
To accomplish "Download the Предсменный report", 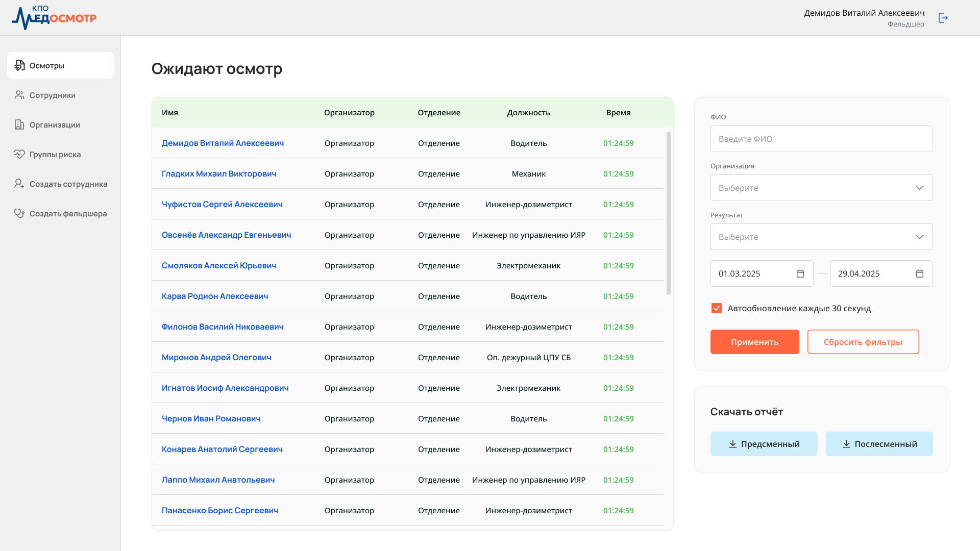I will [764, 444].
